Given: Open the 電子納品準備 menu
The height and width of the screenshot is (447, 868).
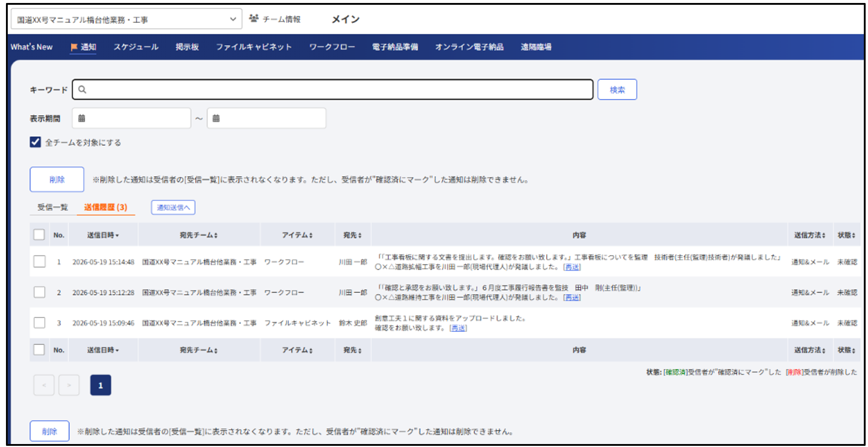Looking at the screenshot, I should (395, 47).
